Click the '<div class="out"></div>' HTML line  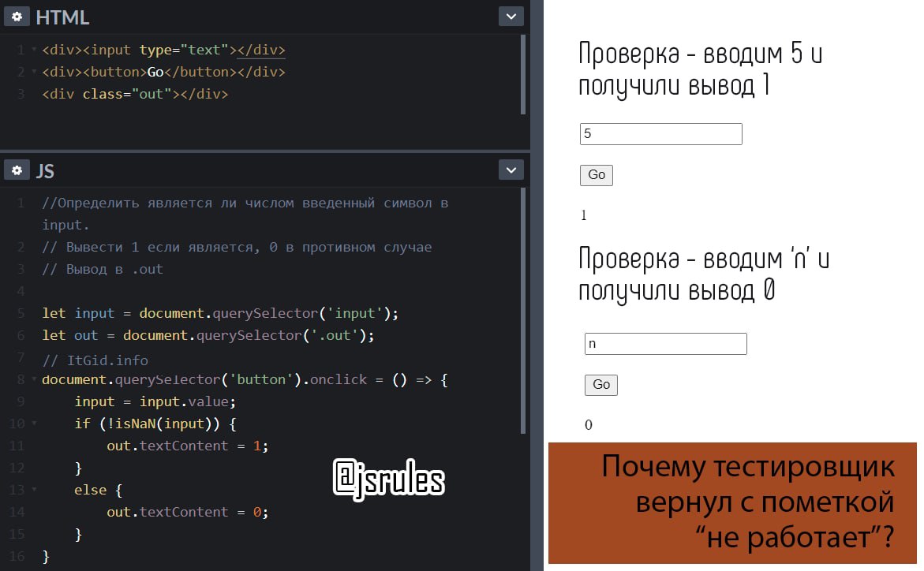coord(135,94)
